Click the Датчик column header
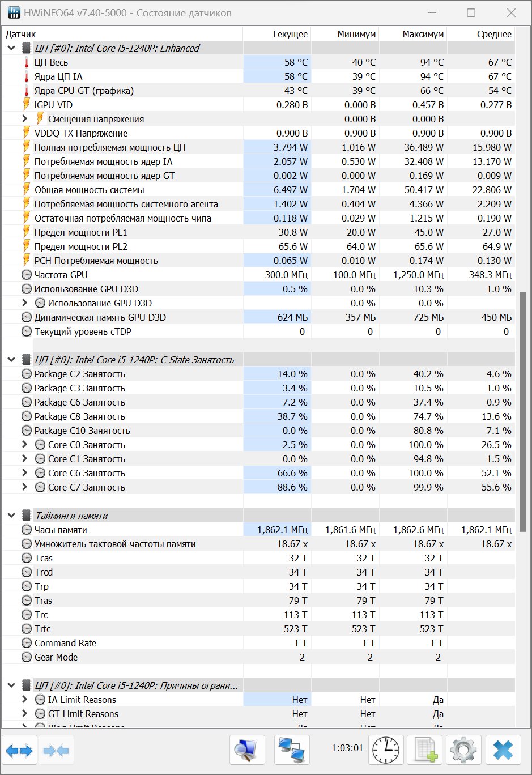This screenshot has width=532, height=775. click(x=122, y=34)
